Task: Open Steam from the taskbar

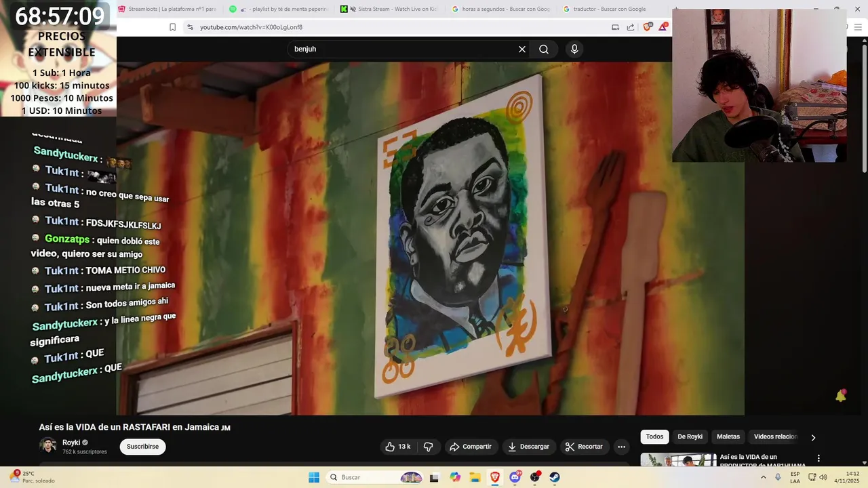Action: click(555, 477)
